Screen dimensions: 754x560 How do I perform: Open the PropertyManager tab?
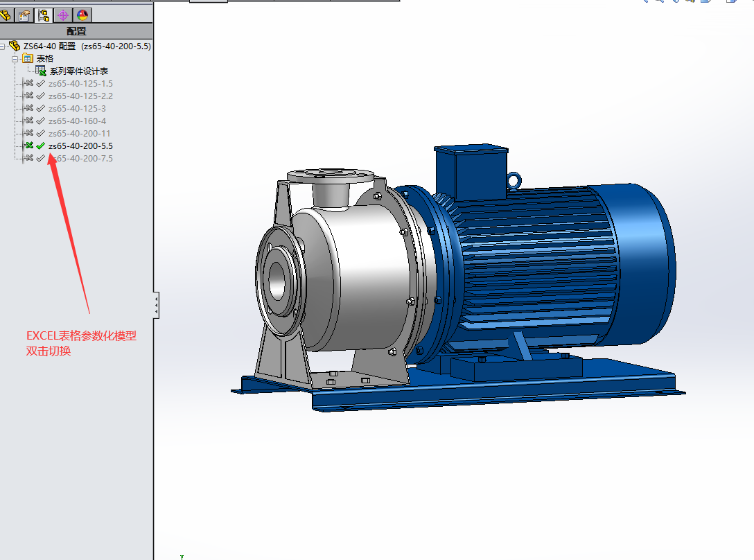pos(24,15)
